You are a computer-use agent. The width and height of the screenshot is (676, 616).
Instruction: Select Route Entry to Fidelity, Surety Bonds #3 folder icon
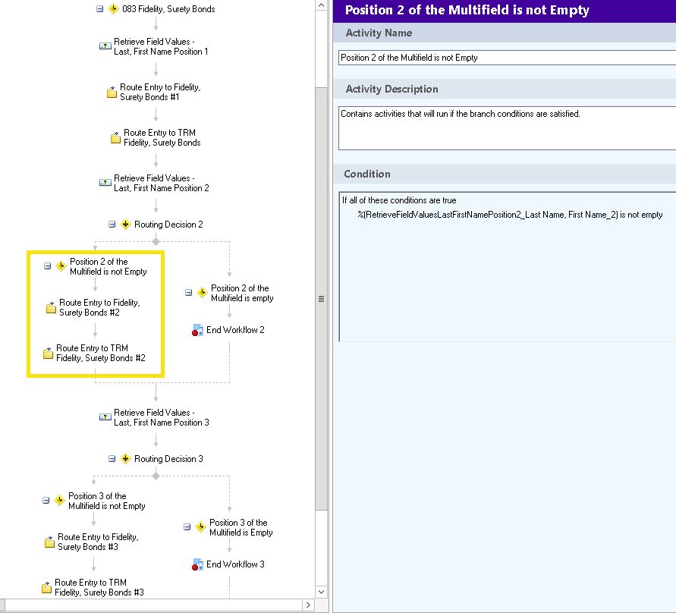click(x=49, y=542)
